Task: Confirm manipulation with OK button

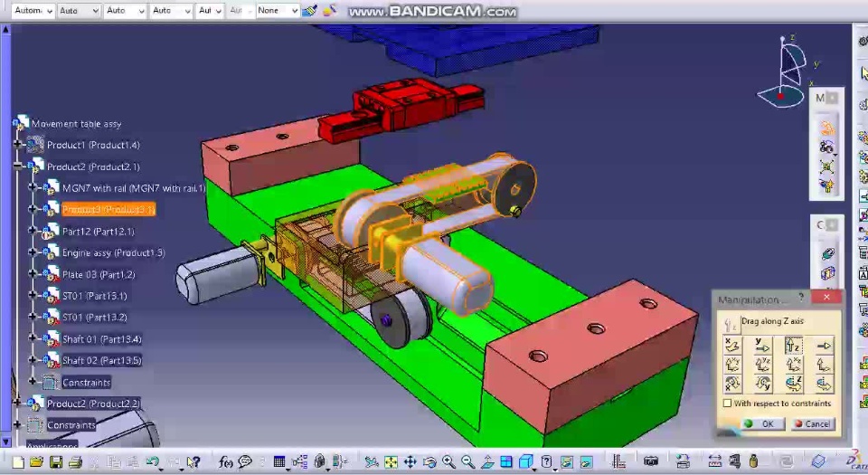Action: pyautogui.click(x=763, y=424)
